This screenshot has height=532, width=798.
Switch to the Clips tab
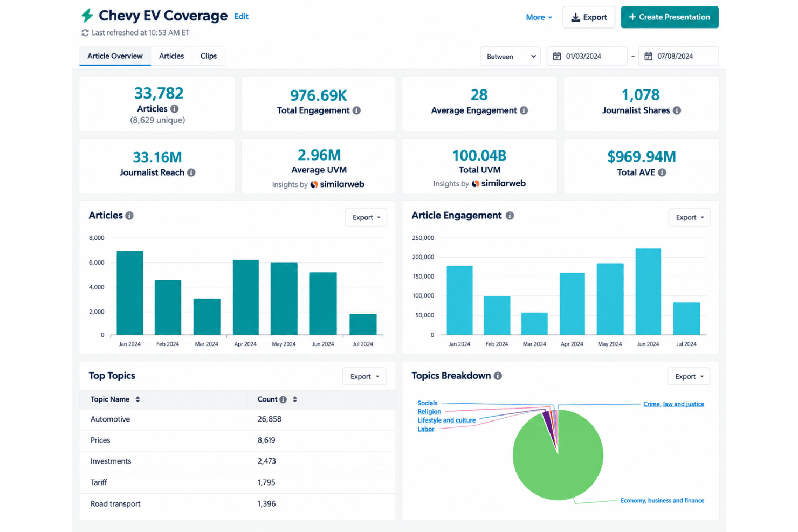point(209,56)
